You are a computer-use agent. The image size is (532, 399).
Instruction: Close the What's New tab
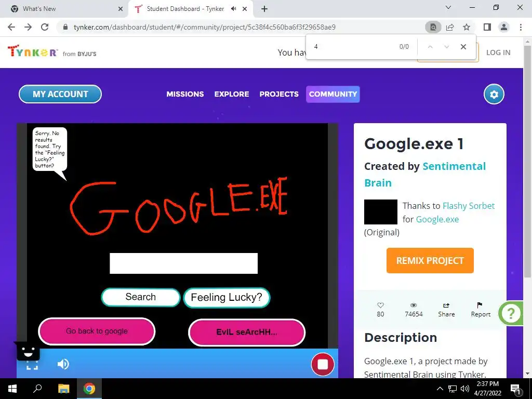[121, 9]
